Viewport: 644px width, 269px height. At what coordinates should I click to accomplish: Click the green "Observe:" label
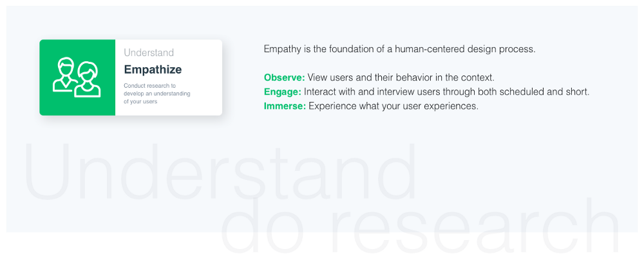point(284,77)
